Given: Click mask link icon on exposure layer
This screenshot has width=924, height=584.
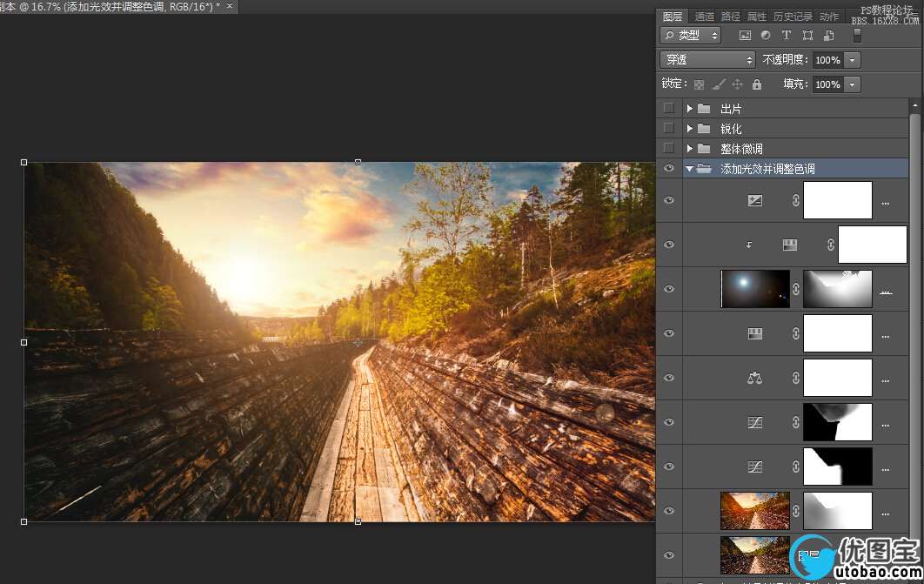Looking at the screenshot, I should coord(795,200).
